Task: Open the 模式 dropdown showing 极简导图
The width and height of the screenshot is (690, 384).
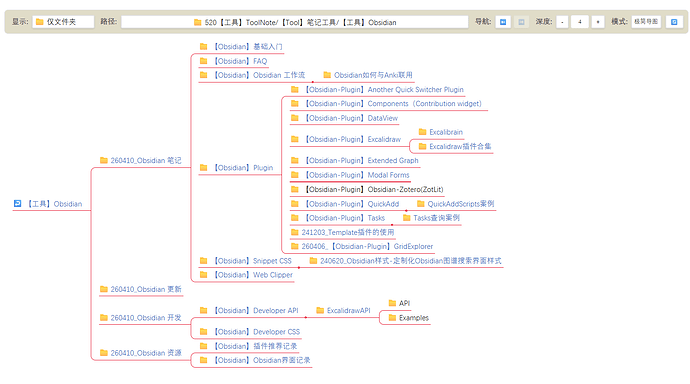Action: (x=646, y=22)
